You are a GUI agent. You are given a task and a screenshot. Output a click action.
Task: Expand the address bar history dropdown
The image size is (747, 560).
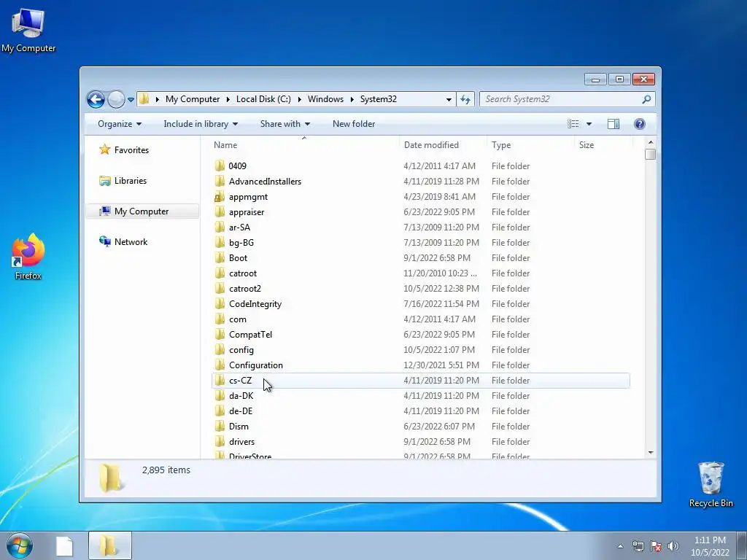pyautogui.click(x=449, y=99)
